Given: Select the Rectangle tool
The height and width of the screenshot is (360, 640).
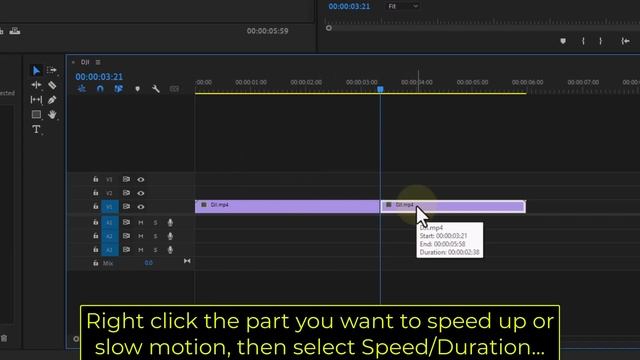Looking at the screenshot, I should pos(36,114).
